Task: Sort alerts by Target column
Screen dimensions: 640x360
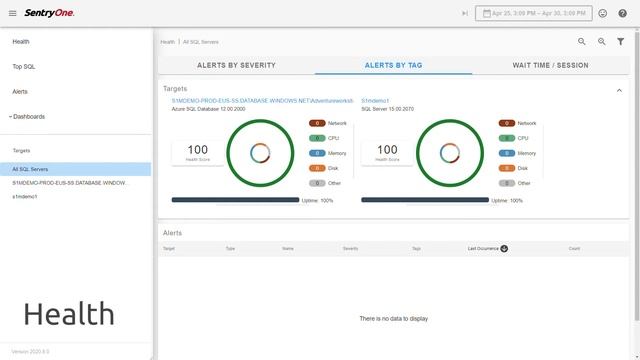Action: (169, 249)
